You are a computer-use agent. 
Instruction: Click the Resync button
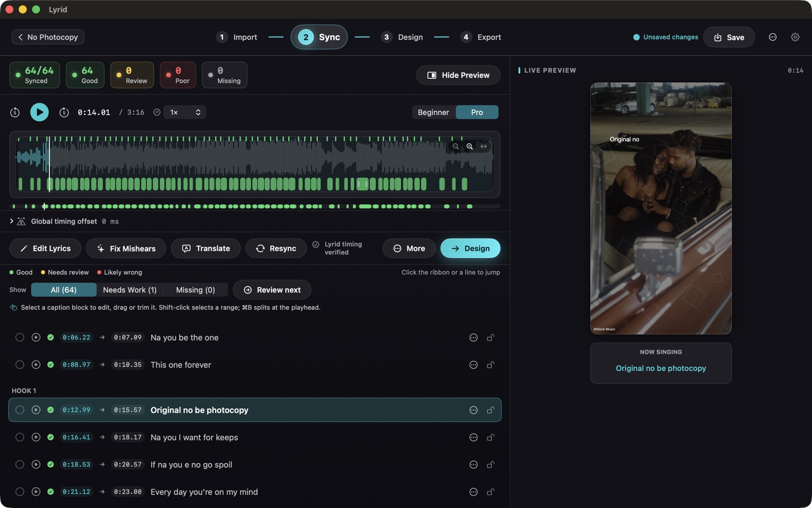pos(276,248)
